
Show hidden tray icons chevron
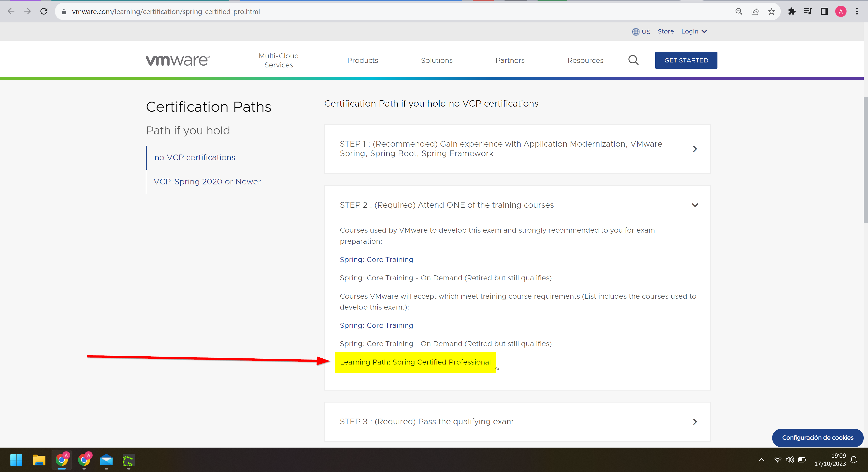click(762, 460)
